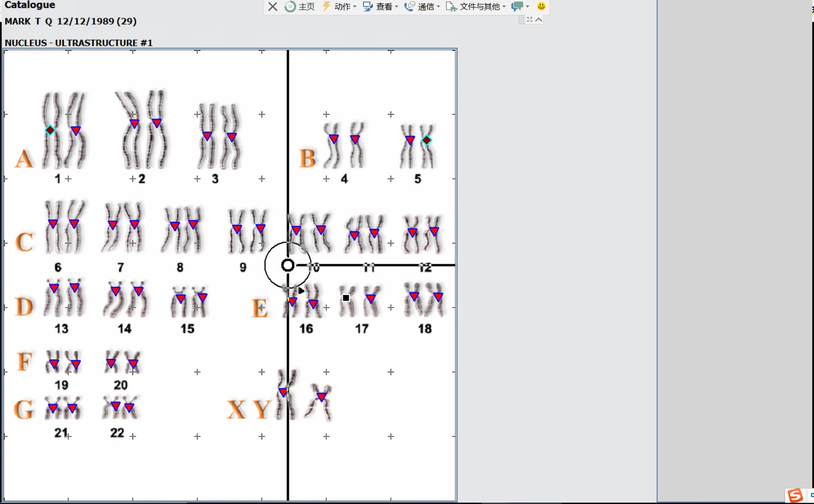Select the cyan diamond marker on chromosome 5
The image size is (814, 504).
[427, 140]
